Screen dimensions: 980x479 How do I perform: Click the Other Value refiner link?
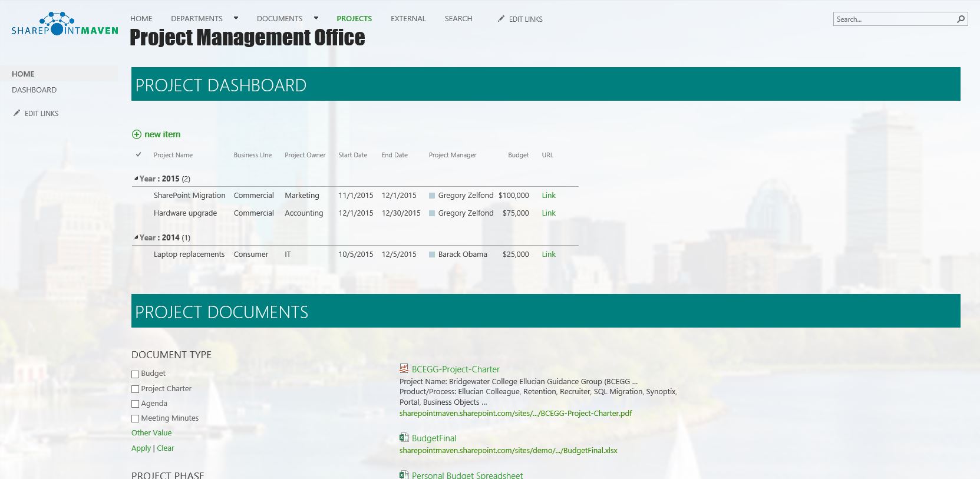point(151,432)
